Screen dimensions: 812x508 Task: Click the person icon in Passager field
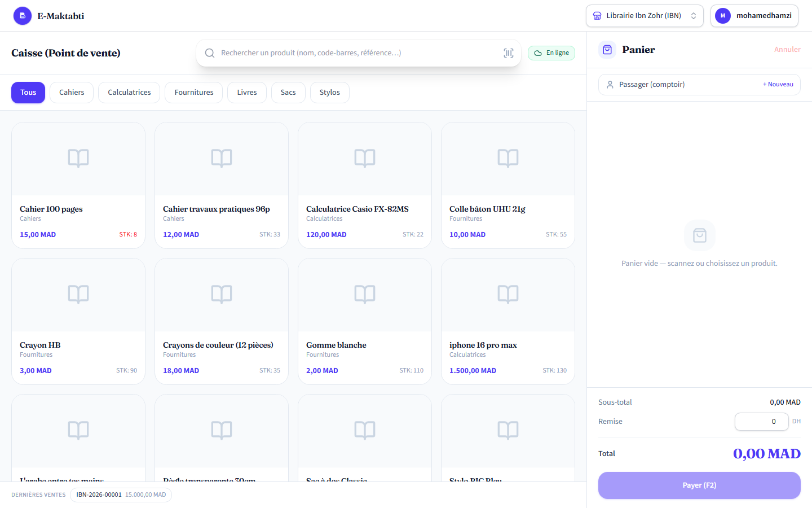[x=610, y=85]
